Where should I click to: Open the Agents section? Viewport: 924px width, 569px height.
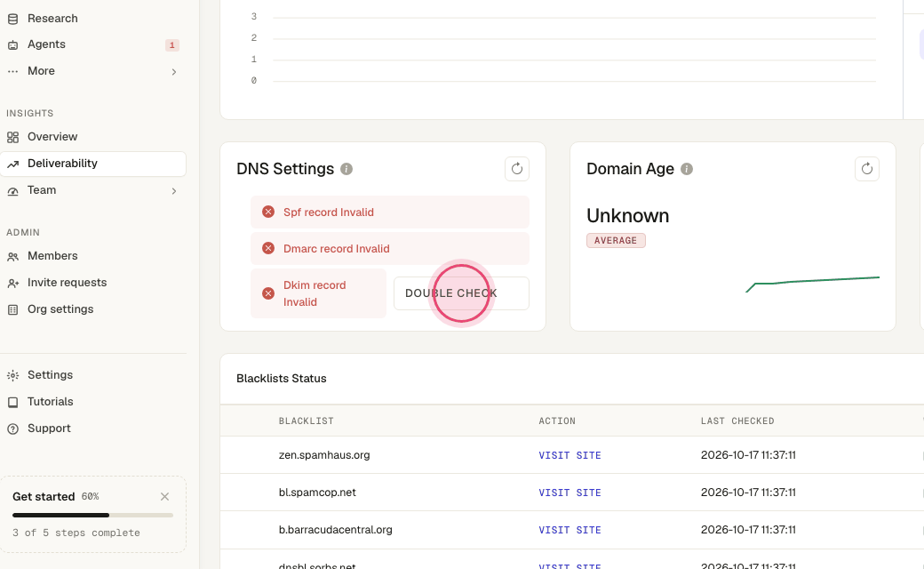(46, 44)
